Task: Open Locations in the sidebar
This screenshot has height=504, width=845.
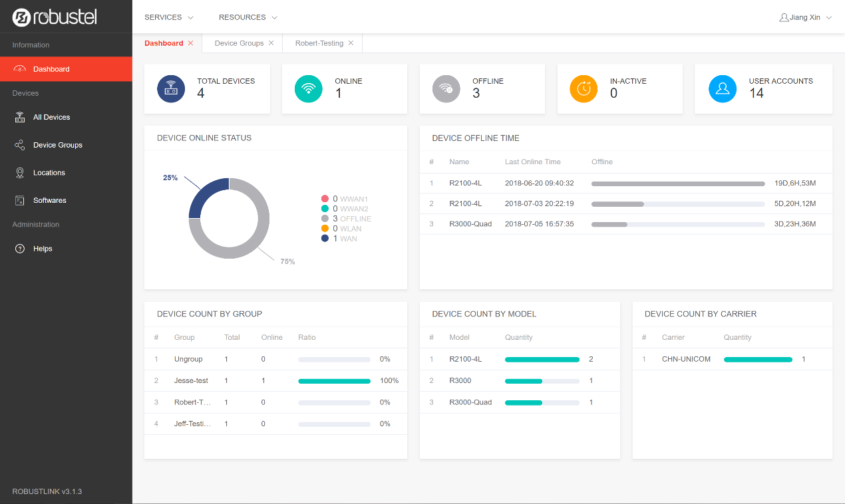Action: tap(49, 173)
